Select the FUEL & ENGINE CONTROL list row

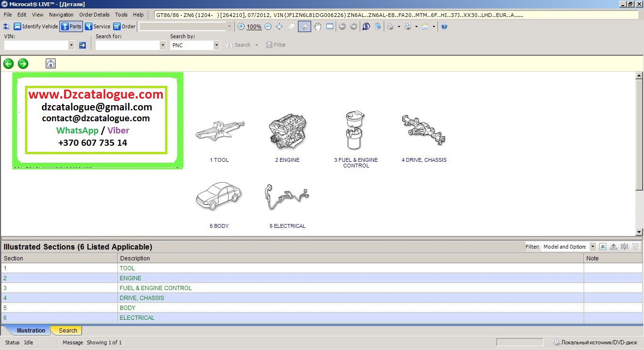[x=322, y=288]
